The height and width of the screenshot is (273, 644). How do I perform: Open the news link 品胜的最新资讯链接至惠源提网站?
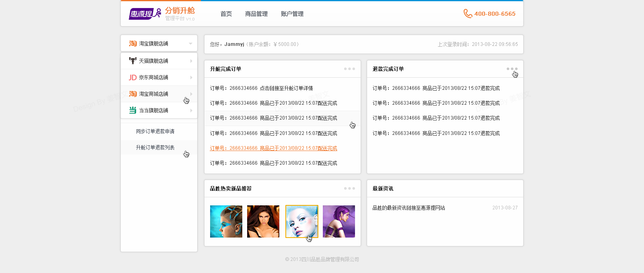409,208
